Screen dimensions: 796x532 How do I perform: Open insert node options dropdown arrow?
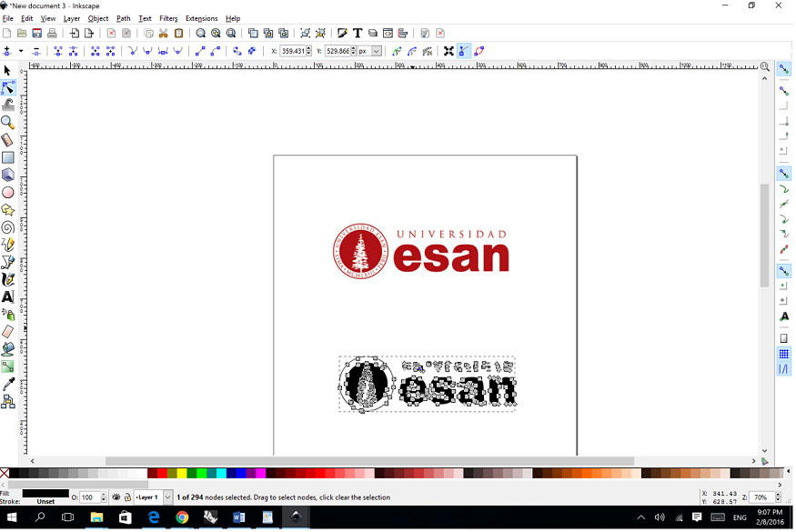[x=20, y=51]
